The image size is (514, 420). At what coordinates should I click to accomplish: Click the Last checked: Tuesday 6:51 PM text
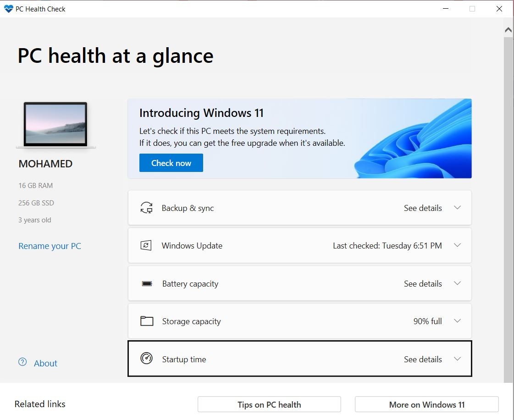click(x=387, y=246)
